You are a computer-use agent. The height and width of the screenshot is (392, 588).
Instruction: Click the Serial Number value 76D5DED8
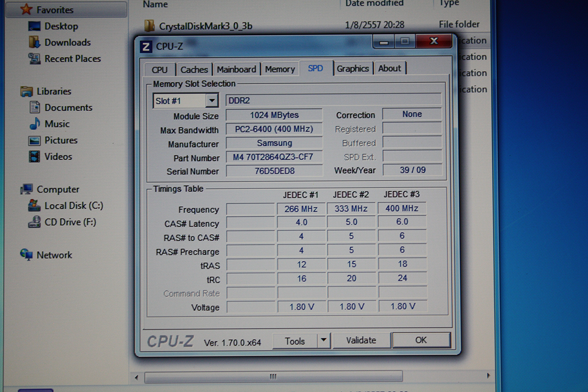(x=274, y=171)
